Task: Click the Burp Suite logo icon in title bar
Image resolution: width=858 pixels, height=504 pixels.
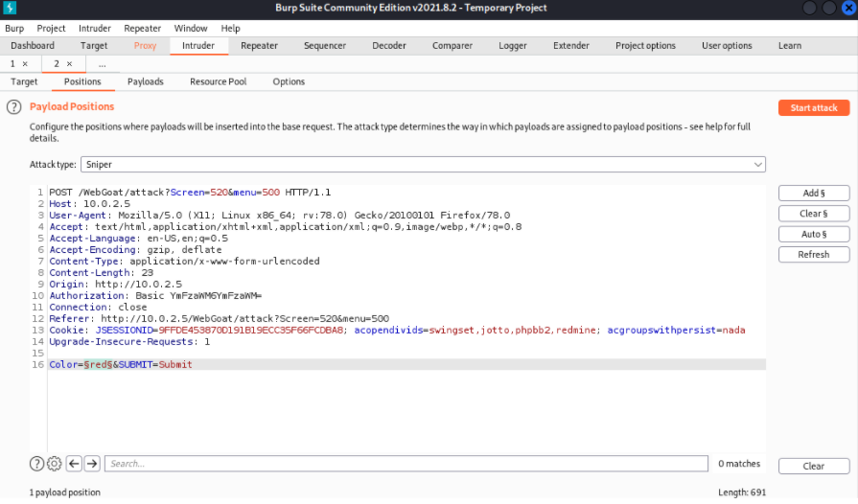Action: (x=10, y=8)
